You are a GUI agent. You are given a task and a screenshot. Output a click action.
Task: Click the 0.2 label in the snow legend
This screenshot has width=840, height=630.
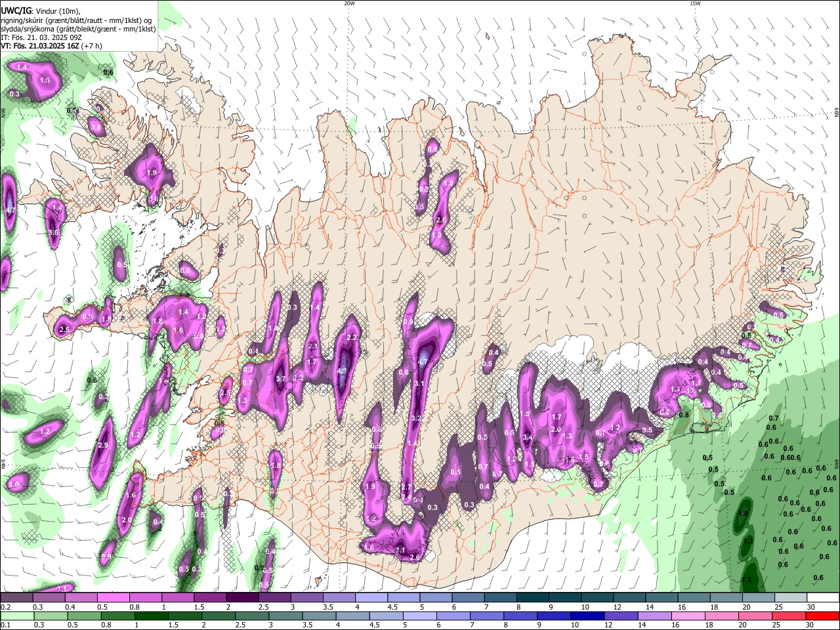point(5,607)
